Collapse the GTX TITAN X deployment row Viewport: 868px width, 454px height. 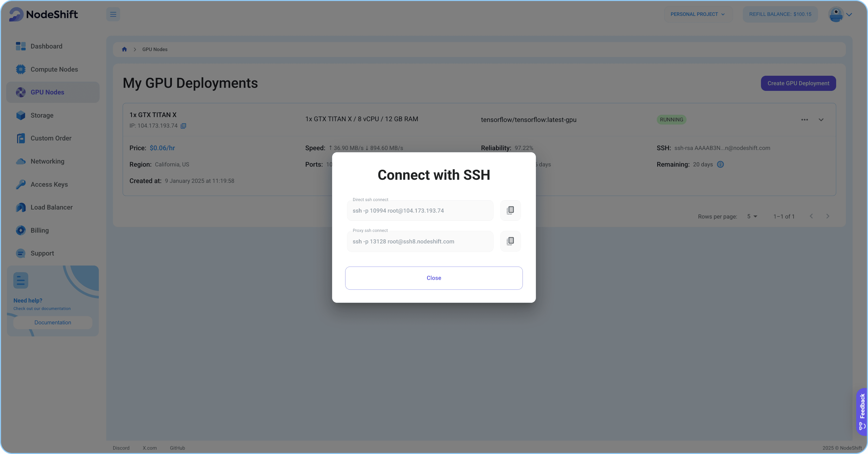pos(821,120)
